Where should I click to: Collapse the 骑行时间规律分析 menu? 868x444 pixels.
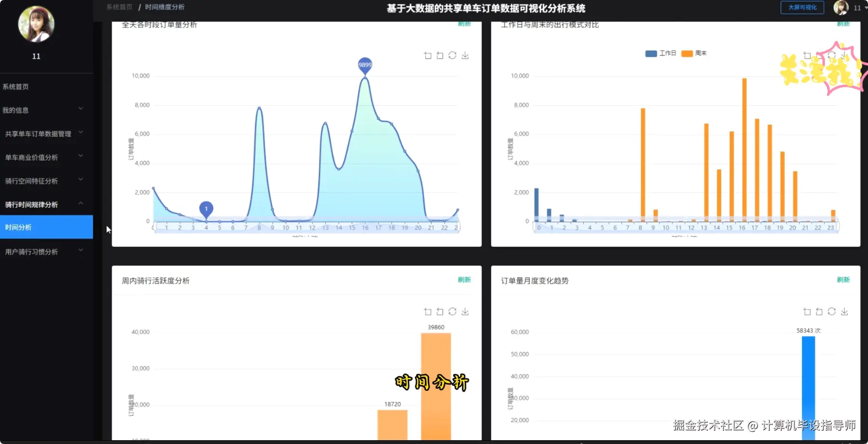click(46, 204)
